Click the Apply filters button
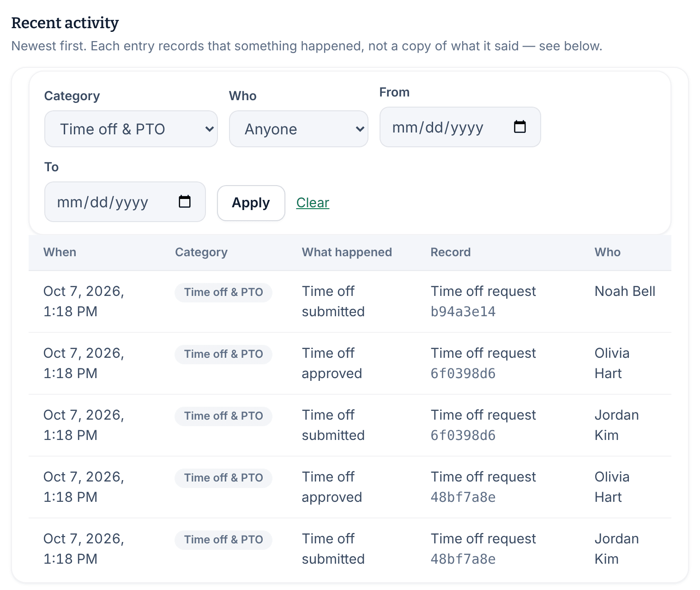This screenshot has height=590, width=700. [x=251, y=203]
